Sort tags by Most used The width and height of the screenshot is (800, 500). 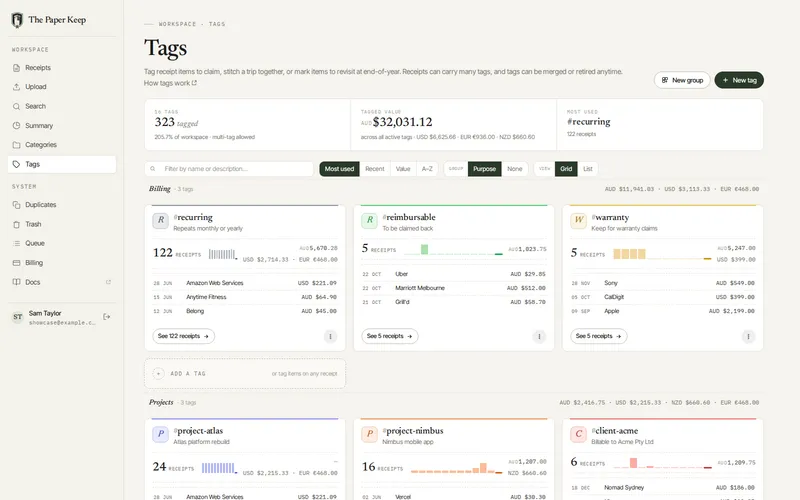click(339, 169)
